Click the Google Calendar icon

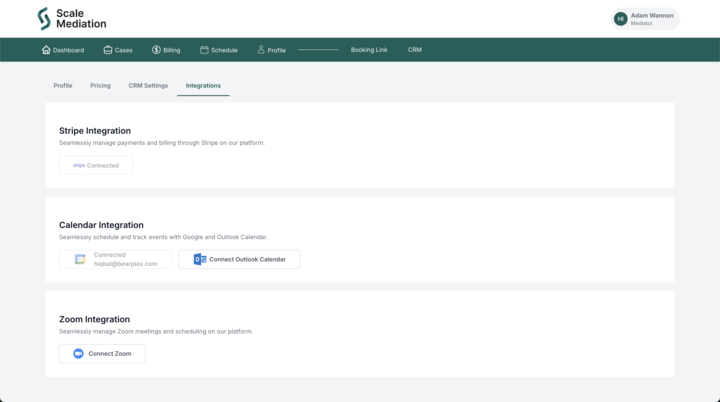click(x=80, y=259)
